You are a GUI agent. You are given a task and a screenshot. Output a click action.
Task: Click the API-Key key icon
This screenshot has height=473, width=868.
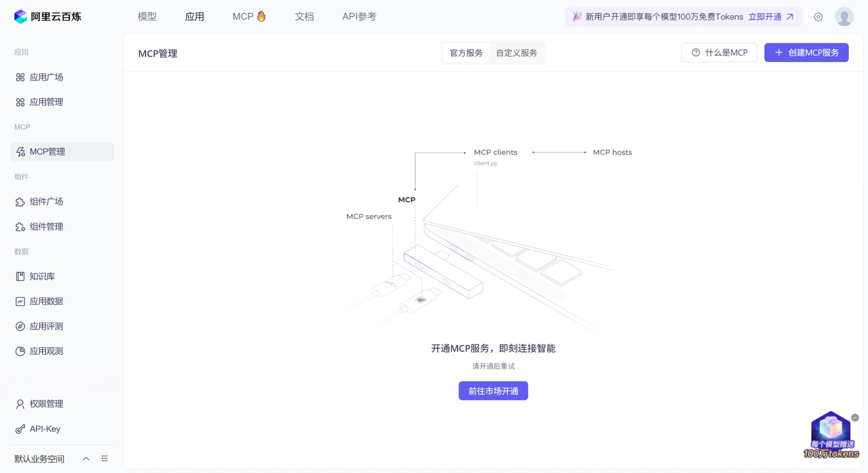20,429
